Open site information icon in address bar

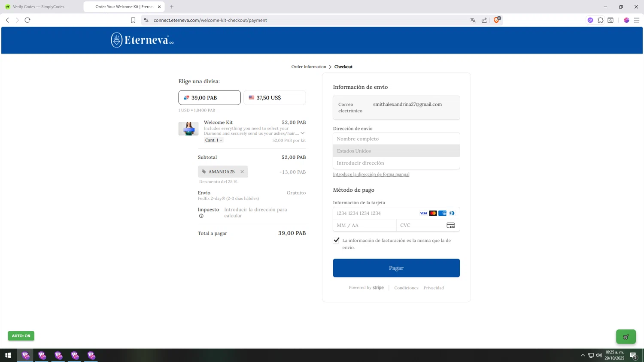146,20
